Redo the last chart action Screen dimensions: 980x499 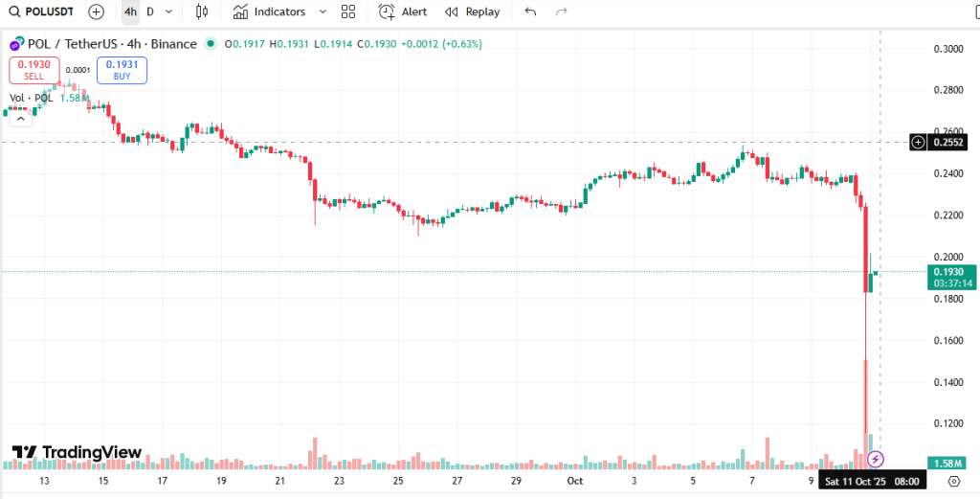click(562, 11)
